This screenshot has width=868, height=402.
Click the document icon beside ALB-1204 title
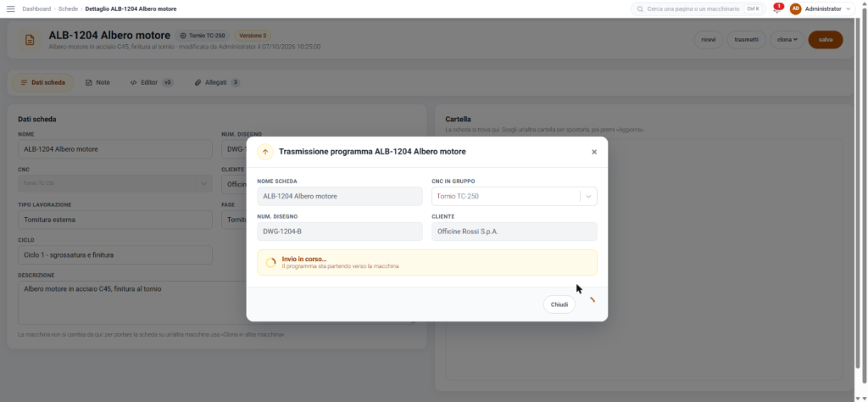[30, 40]
